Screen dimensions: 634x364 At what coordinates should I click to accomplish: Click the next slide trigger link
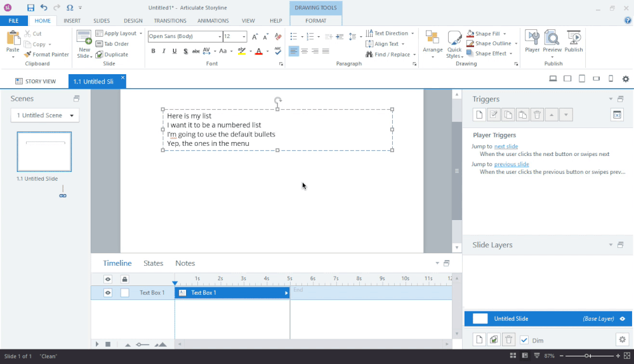click(x=506, y=146)
